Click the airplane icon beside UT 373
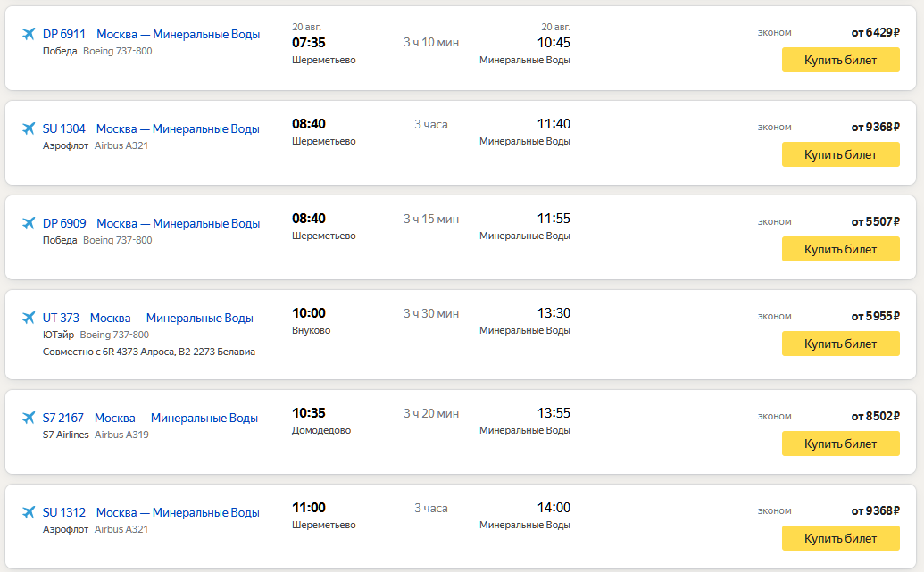The width and height of the screenshot is (924, 572). 29,319
